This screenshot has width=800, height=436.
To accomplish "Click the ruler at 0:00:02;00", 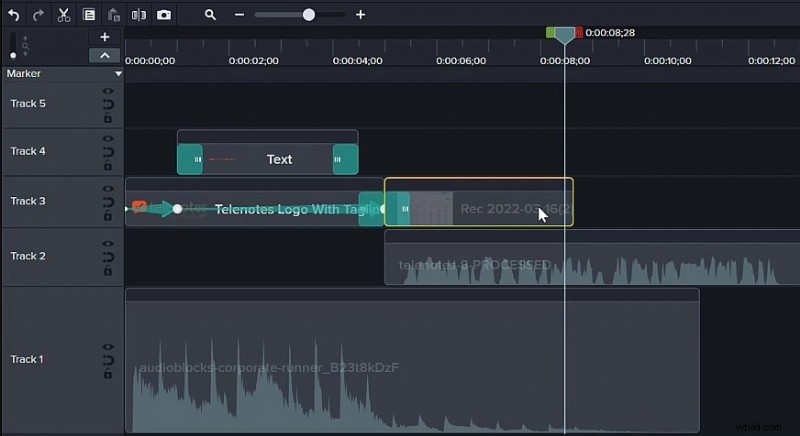I will [x=254, y=61].
